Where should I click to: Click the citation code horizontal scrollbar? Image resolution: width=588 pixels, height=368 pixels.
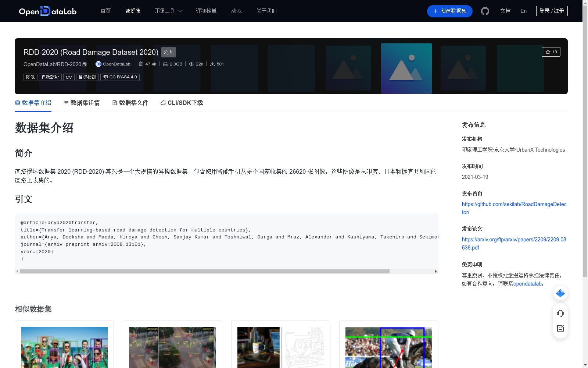coord(205,271)
